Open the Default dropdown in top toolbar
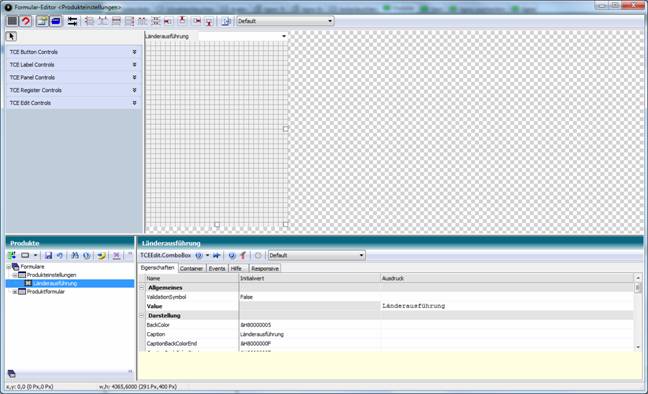648x394 pixels. coord(285,21)
